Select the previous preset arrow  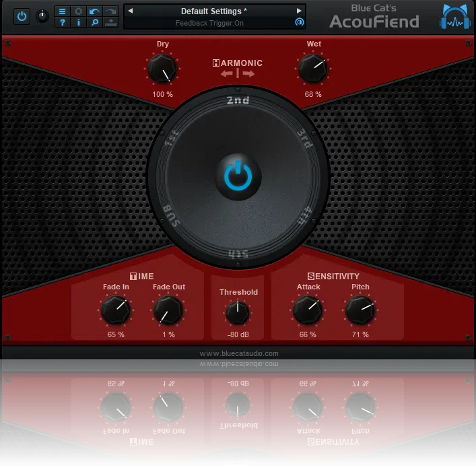tap(131, 11)
